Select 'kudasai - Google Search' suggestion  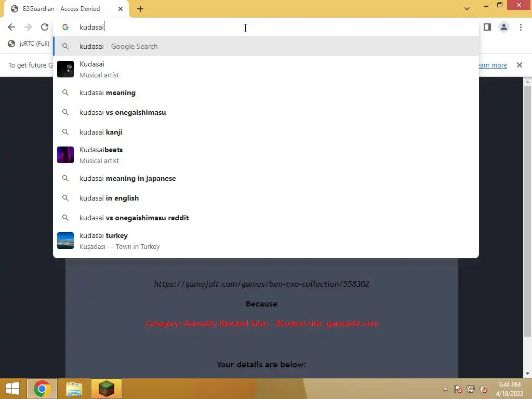tap(266, 46)
